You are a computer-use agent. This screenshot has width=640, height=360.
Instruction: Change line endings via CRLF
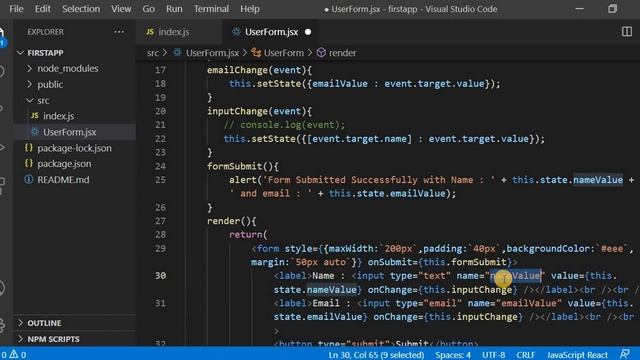[x=525, y=355]
